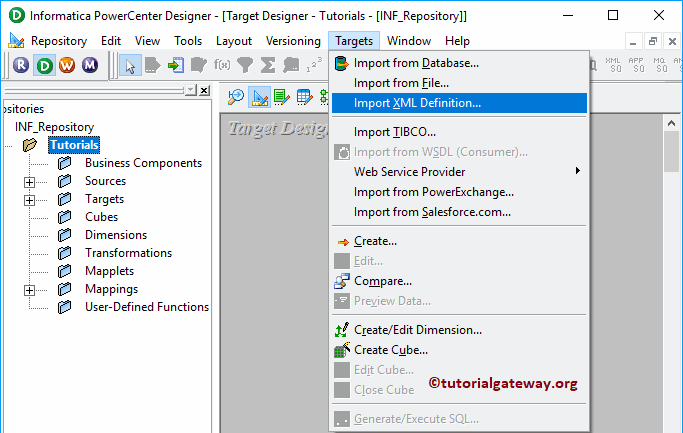Open the Mapplet Designer grid pencil icon
Screen dimensions: 683x433
click(x=304, y=97)
